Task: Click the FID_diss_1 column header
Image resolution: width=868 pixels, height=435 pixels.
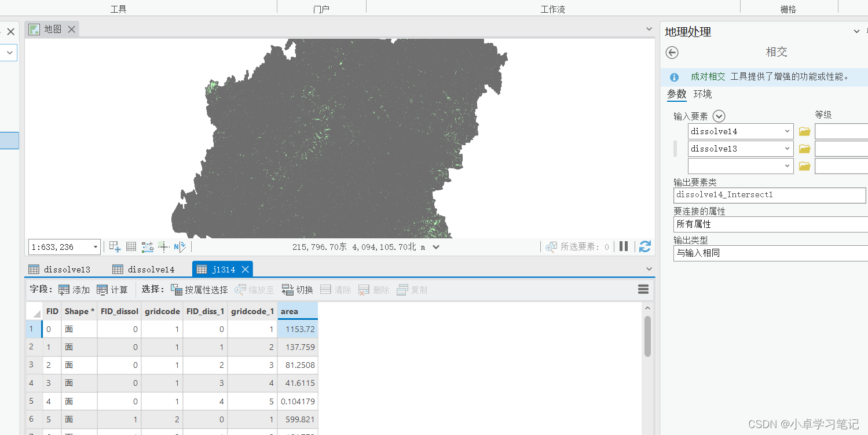Action: click(206, 311)
